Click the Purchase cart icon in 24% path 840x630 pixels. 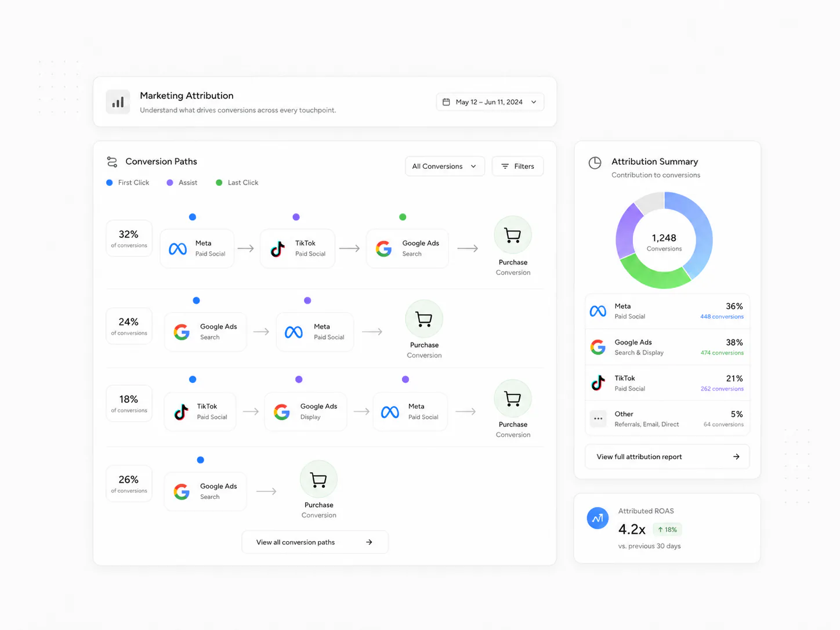(424, 318)
